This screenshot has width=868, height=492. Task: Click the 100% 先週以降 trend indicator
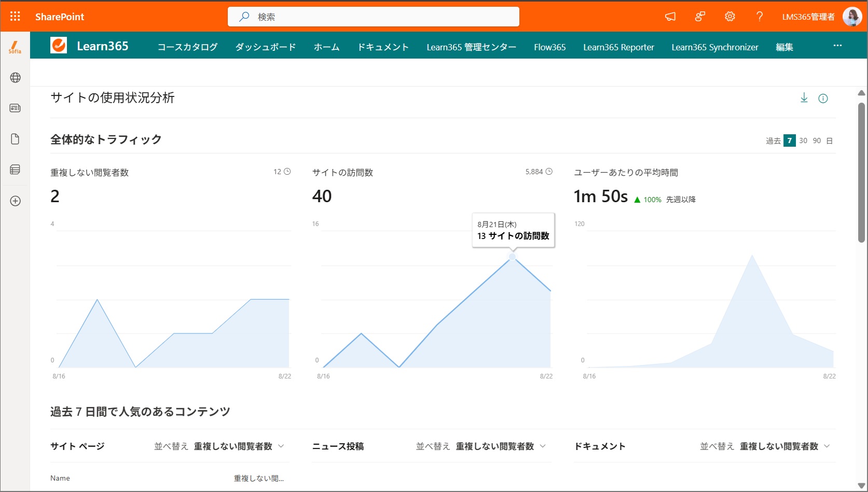[x=665, y=200]
